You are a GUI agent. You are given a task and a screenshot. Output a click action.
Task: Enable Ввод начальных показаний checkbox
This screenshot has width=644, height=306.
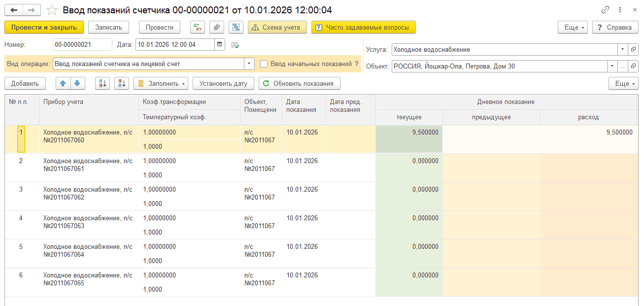[264, 64]
